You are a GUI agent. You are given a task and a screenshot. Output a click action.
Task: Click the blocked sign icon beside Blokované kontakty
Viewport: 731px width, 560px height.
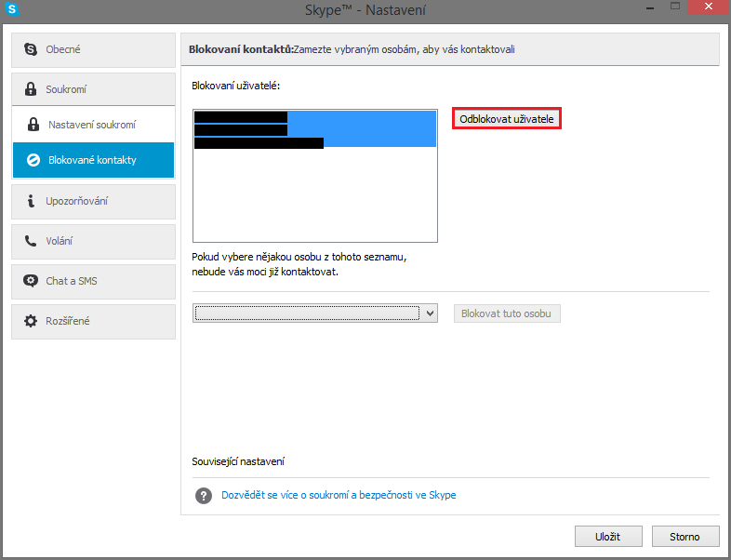click(x=33, y=160)
